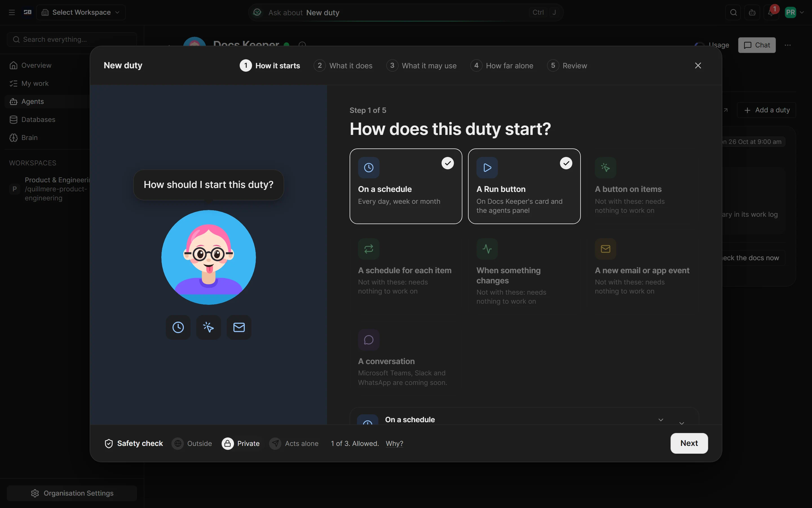Screen dimensions: 812x508
Task: Click the clock icon under the avatar
Action: point(178,327)
